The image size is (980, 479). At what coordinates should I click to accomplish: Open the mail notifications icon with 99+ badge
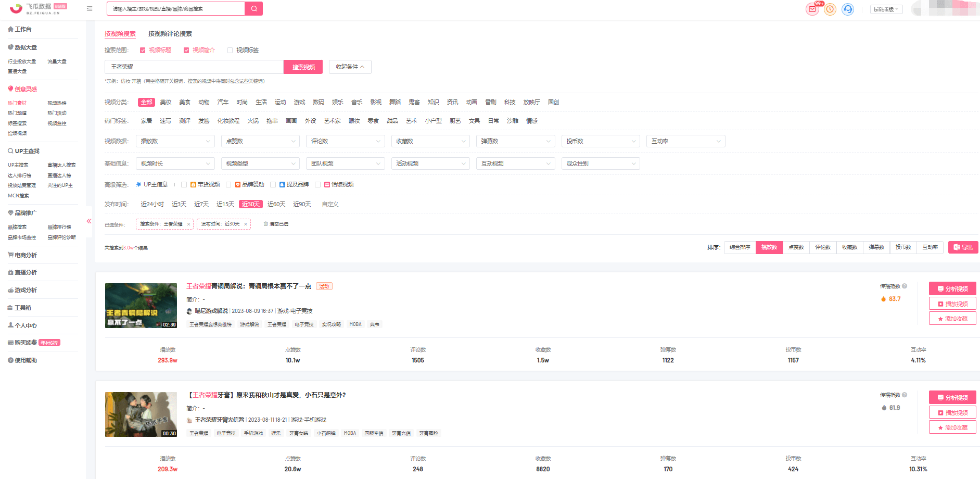pyautogui.click(x=812, y=9)
